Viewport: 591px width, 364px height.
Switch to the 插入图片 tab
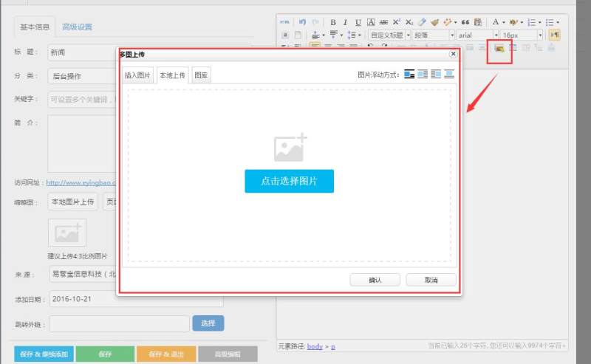tap(137, 75)
